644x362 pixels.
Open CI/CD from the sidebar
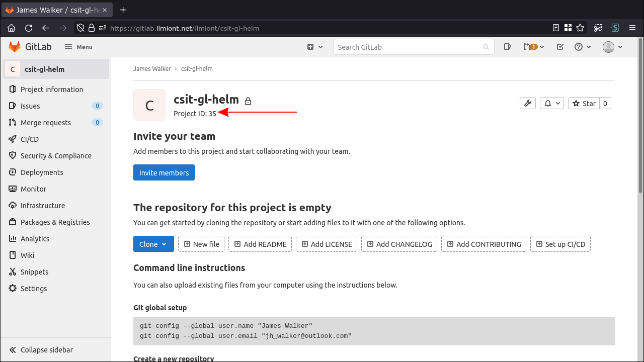point(30,139)
